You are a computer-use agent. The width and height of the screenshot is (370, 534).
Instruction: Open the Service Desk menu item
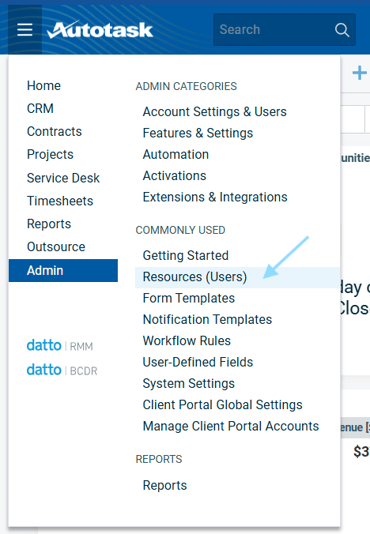click(63, 178)
